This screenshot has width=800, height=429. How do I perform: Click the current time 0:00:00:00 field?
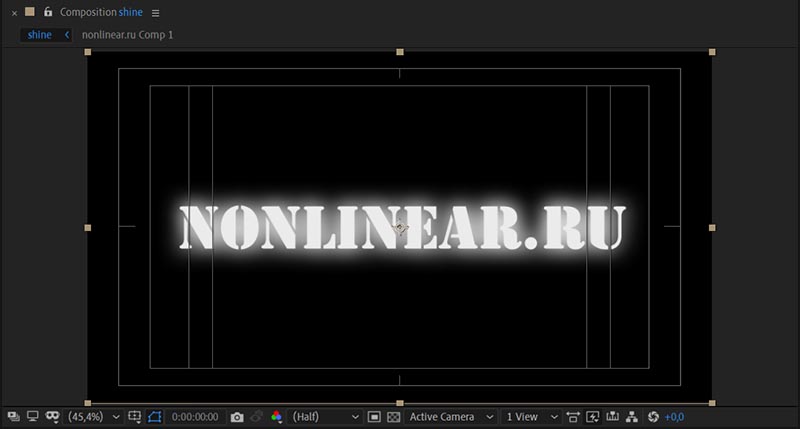[195, 417]
